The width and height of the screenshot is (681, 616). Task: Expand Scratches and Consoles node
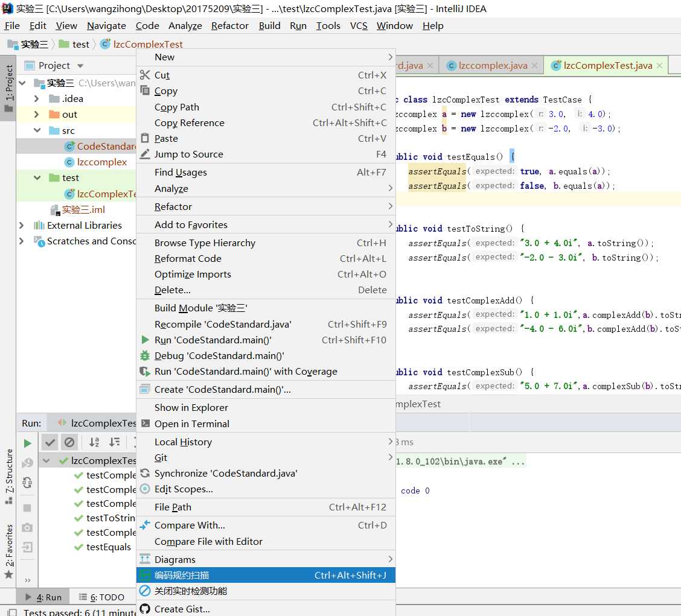click(21, 241)
